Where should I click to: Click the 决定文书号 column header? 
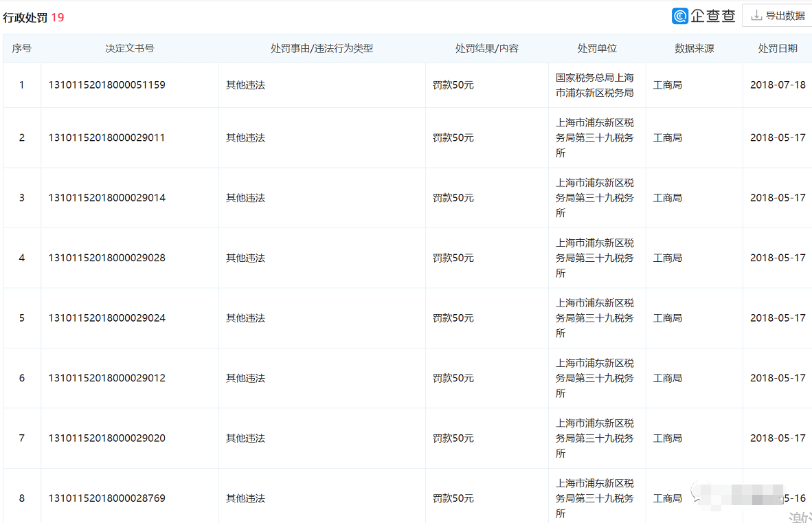tap(129, 49)
